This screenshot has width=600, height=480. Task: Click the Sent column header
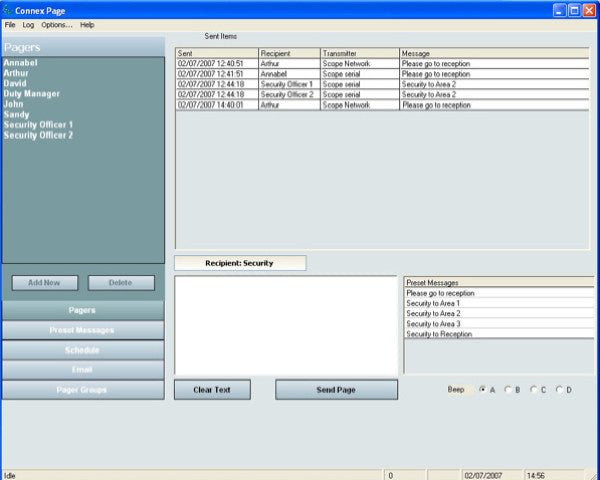[x=216, y=53]
